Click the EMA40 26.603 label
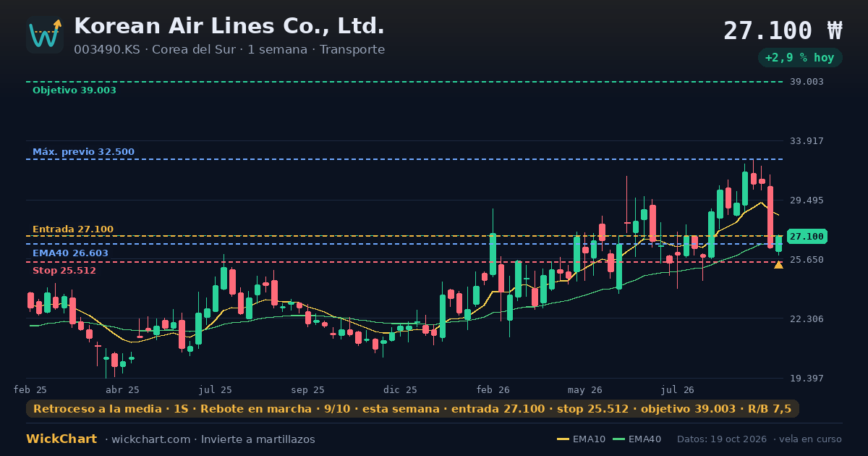 pyautogui.click(x=70, y=253)
